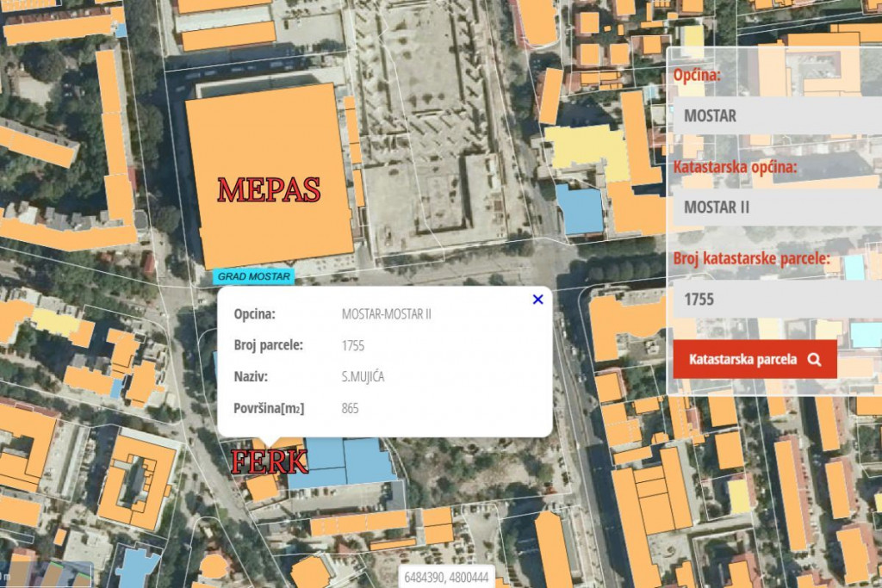Screen dimensions: 882x588
Task: Click the GRAD MOSTAR map label
Action: coord(253,276)
